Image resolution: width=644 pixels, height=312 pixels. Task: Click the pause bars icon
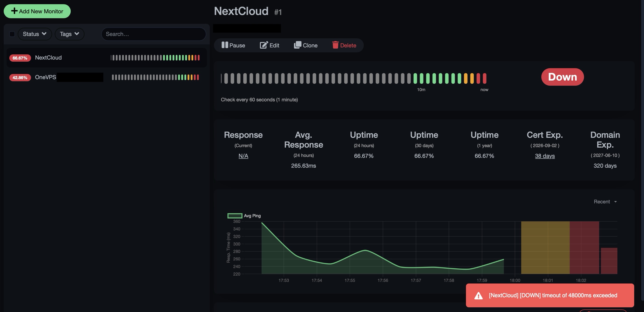pos(225,45)
